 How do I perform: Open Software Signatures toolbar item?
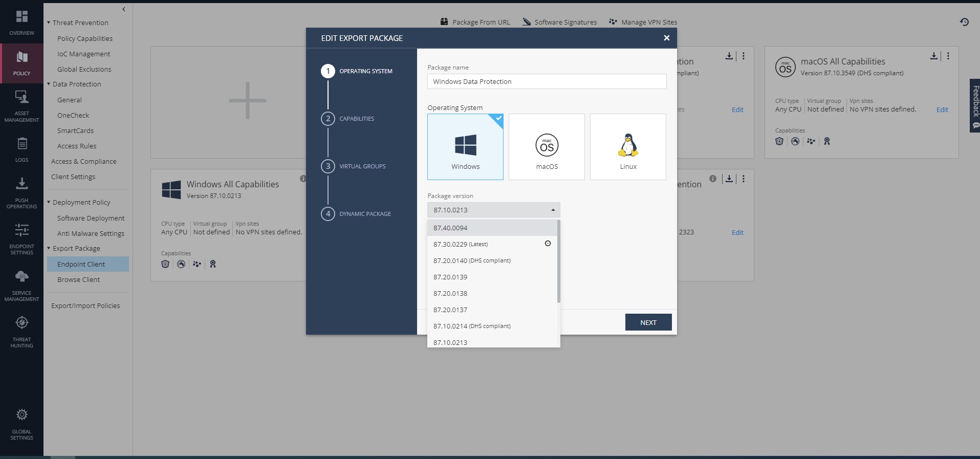[x=559, y=22]
